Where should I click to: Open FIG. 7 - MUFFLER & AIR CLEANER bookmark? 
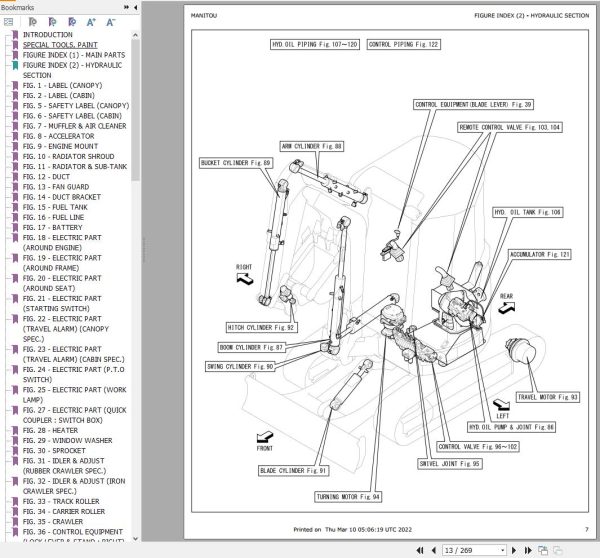tap(74, 126)
